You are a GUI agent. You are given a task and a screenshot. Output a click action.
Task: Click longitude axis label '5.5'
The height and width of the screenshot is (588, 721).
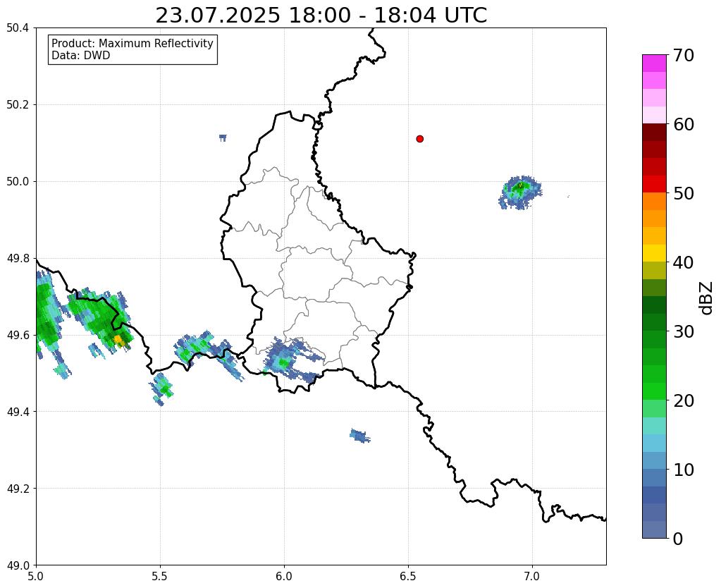[160, 575]
